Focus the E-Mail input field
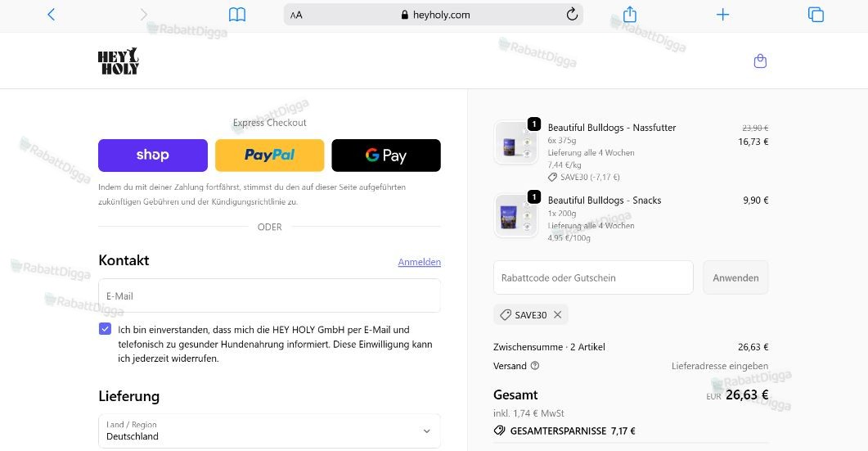 click(x=270, y=295)
